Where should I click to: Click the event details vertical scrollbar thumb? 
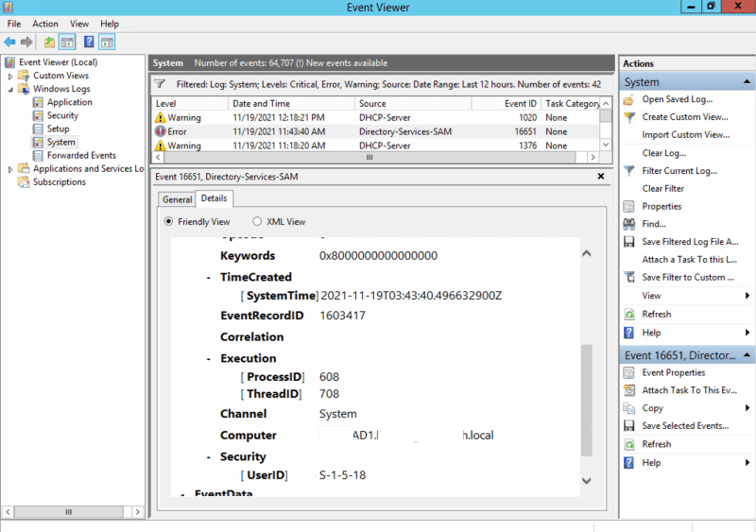(586, 400)
